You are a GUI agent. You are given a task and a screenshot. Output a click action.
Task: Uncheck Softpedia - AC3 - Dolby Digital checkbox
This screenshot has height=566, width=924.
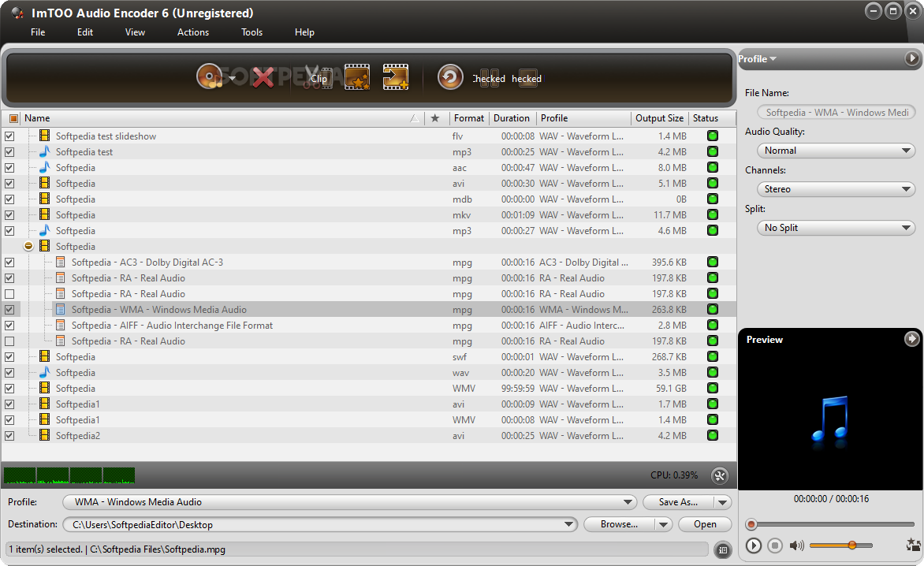pyautogui.click(x=9, y=262)
